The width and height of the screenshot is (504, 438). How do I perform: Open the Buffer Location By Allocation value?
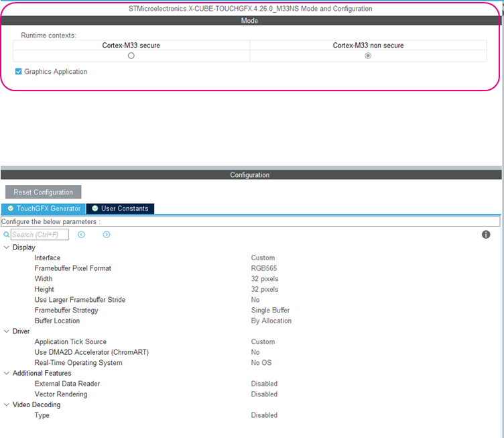(271, 321)
